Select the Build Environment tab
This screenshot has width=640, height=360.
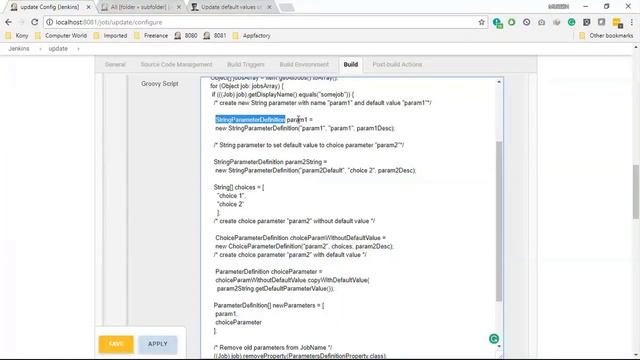[x=304, y=64]
